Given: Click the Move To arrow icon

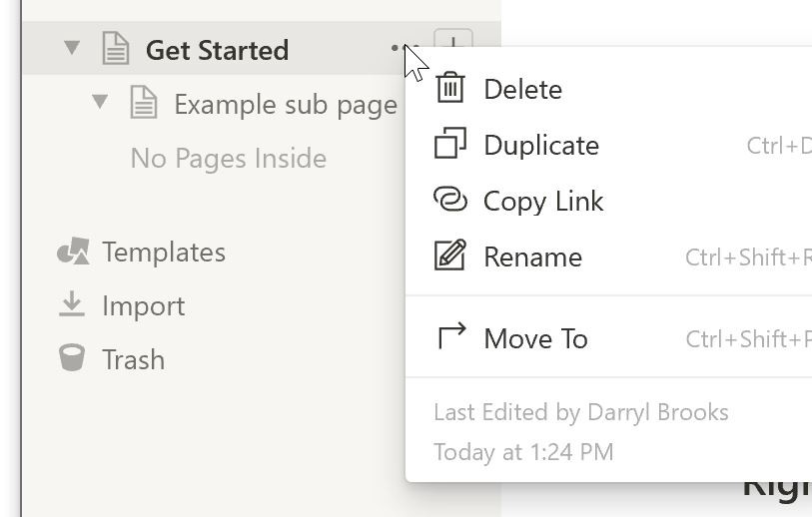Looking at the screenshot, I should coord(451,336).
